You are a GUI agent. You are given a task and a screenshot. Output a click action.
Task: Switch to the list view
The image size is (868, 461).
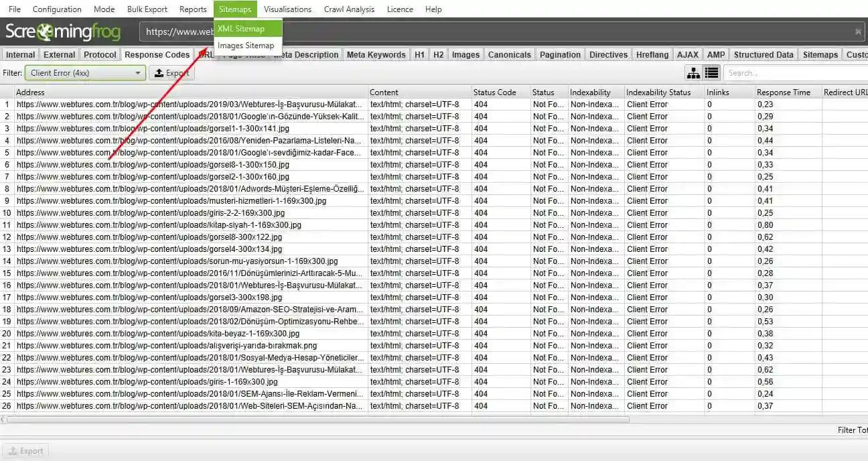point(712,72)
